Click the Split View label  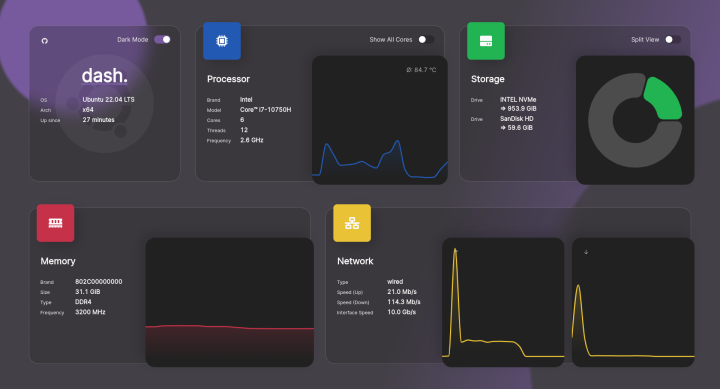pyautogui.click(x=645, y=39)
